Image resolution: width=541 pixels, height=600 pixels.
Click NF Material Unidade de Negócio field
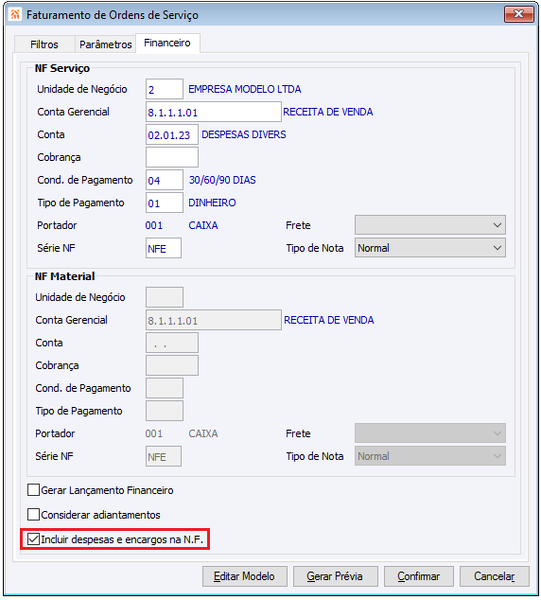[165, 297]
